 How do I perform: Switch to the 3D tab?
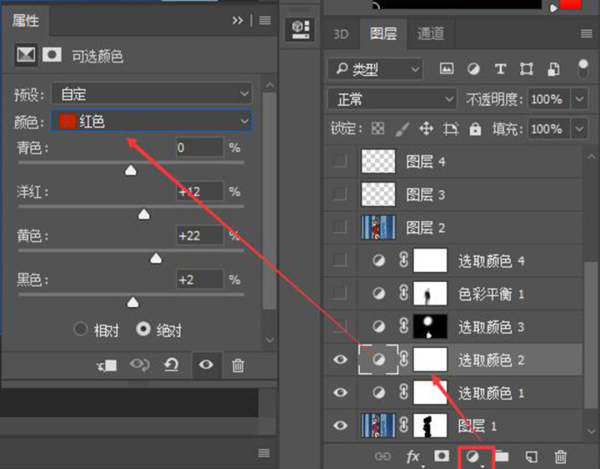(x=341, y=34)
